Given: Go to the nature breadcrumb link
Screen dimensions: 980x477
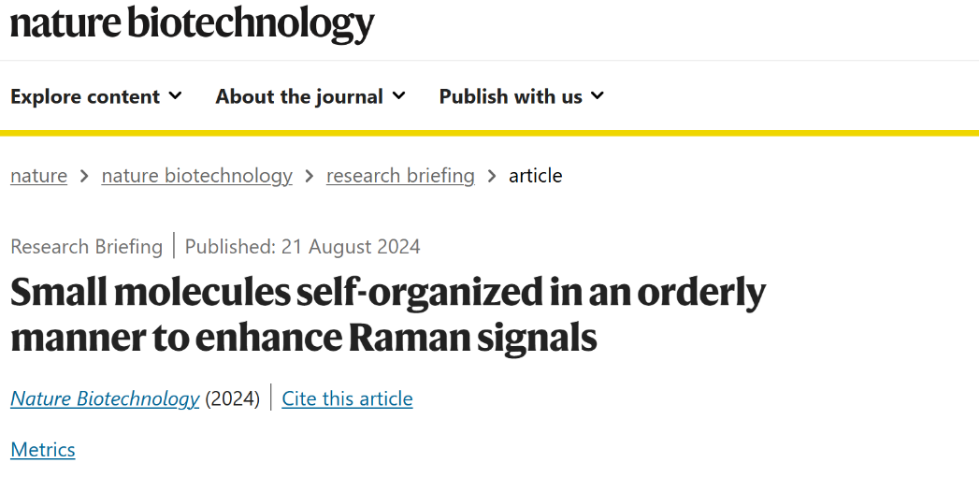Looking at the screenshot, I should coord(38,176).
